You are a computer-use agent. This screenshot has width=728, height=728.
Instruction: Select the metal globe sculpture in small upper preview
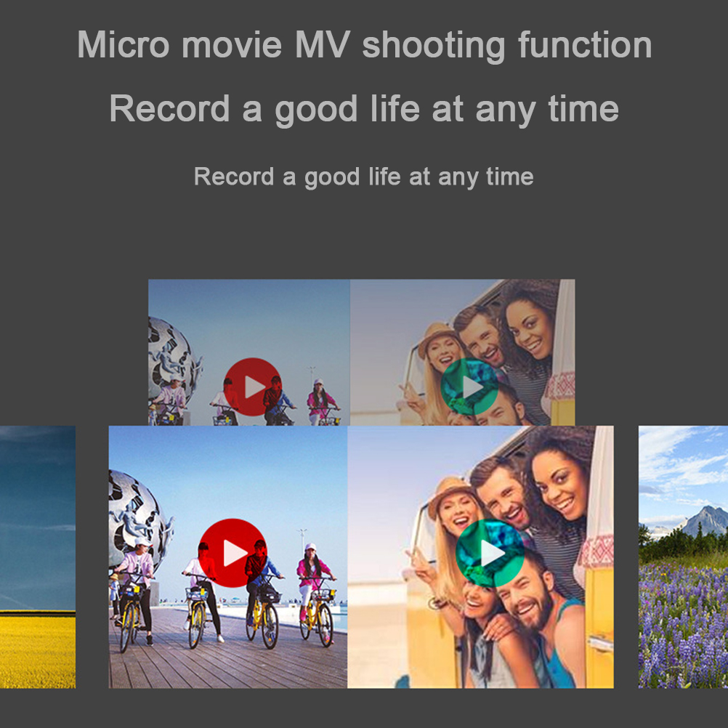click(171, 360)
